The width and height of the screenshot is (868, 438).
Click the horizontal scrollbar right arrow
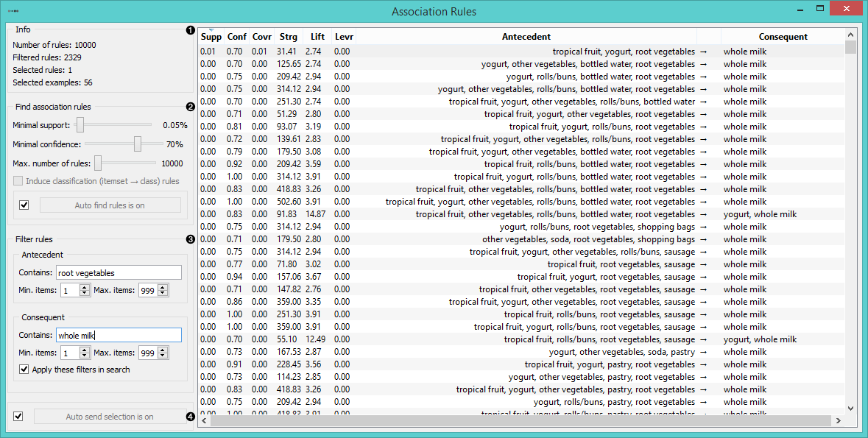[x=838, y=420]
